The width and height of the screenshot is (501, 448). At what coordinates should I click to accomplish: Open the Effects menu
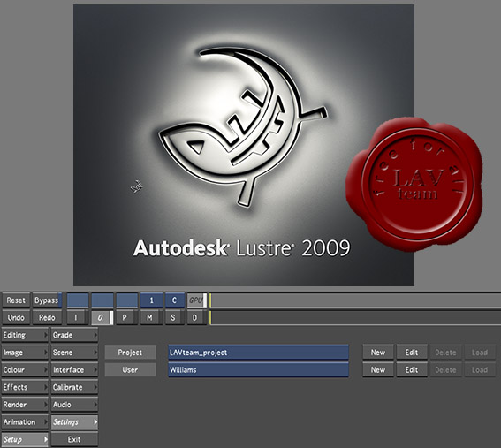click(x=25, y=387)
